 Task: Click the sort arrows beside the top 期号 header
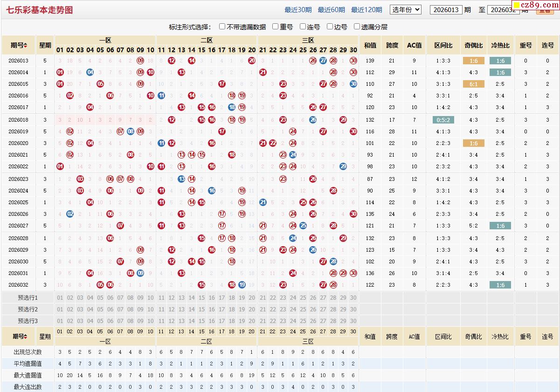(26, 46)
